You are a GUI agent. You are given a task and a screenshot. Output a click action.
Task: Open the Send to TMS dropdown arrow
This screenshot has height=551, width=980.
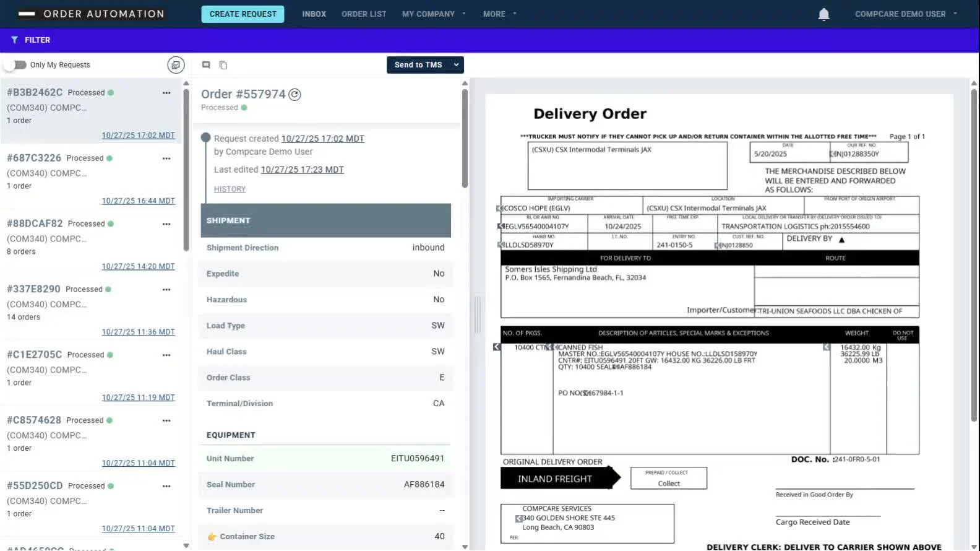pyautogui.click(x=457, y=65)
